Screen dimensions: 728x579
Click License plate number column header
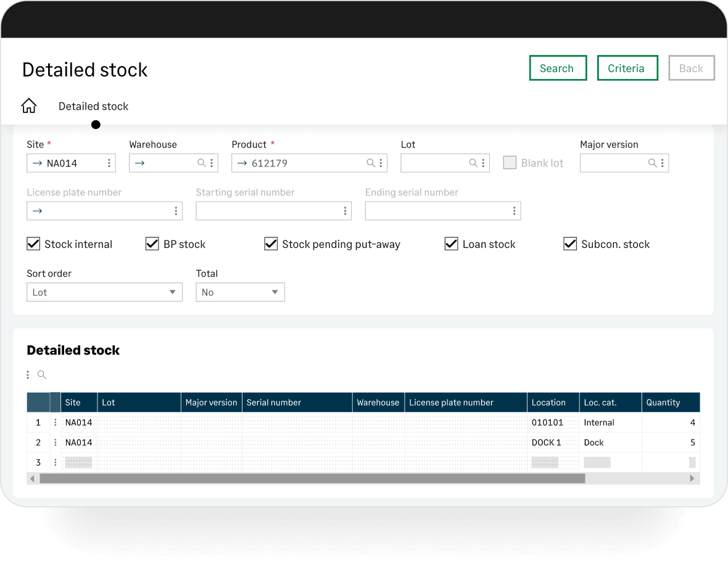click(466, 403)
